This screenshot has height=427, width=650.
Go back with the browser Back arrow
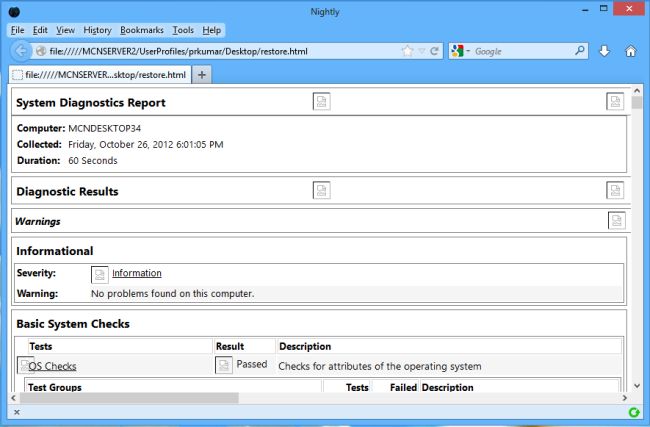pyautogui.click(x=21, y=51)
